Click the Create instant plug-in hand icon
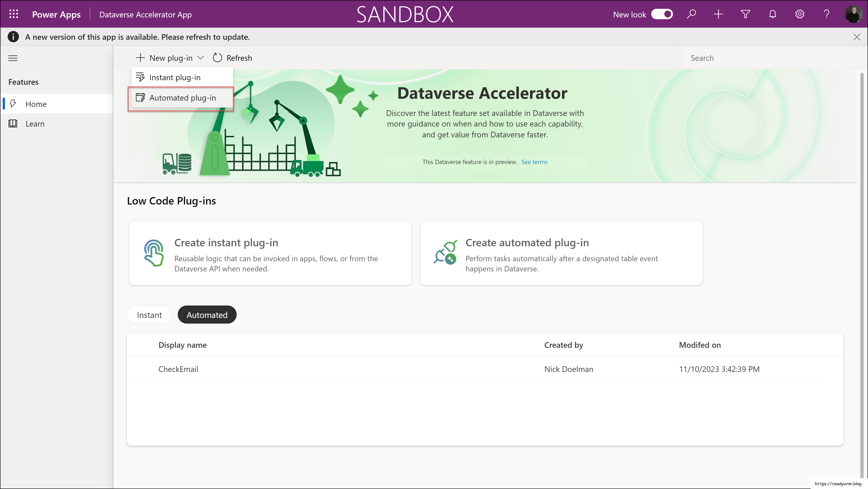 [x=154, y=253]
